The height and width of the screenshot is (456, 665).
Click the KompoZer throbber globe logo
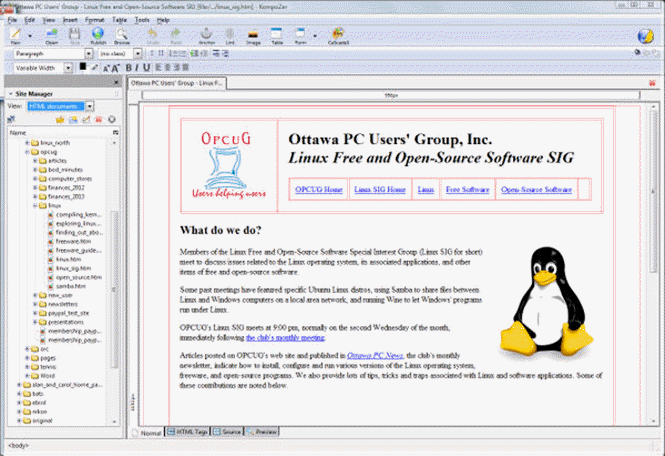(x=645, y=36)
